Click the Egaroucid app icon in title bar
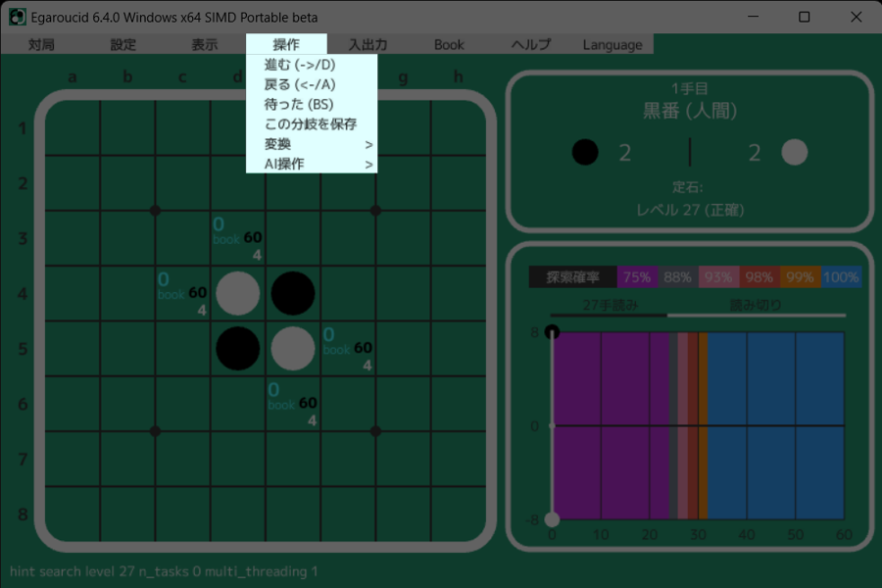Viewport: 882px width, 588px height. (18, 18)
